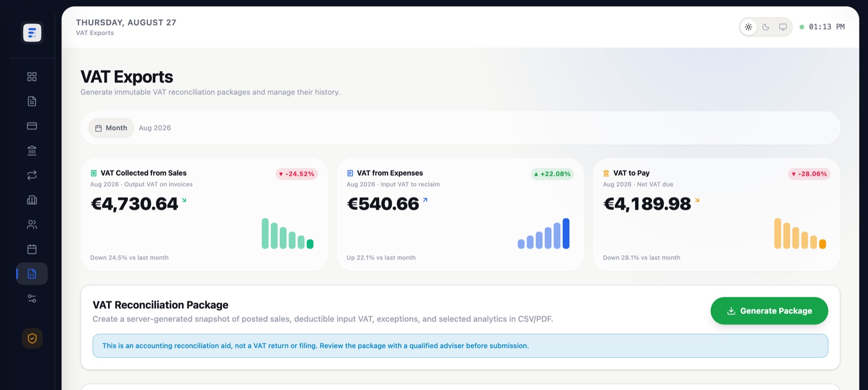Click the €4,730.64 amount
The image size is (868, 390).
(135, 204)
